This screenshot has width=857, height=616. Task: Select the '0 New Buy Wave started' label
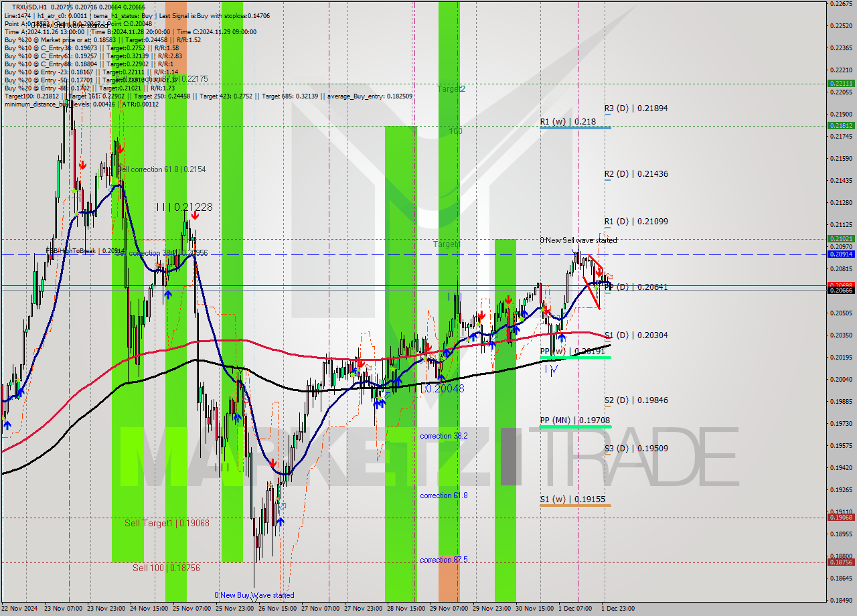[x=254, y=595]
